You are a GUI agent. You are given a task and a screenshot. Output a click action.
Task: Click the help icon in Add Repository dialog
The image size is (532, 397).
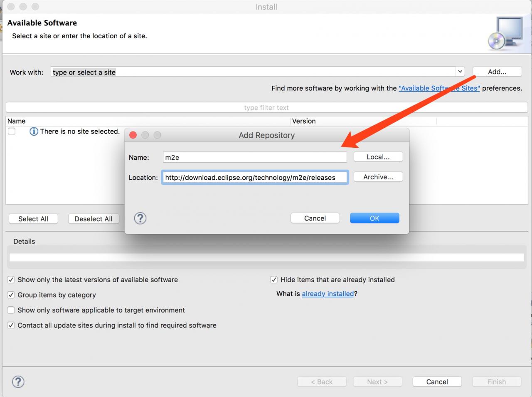140,218
